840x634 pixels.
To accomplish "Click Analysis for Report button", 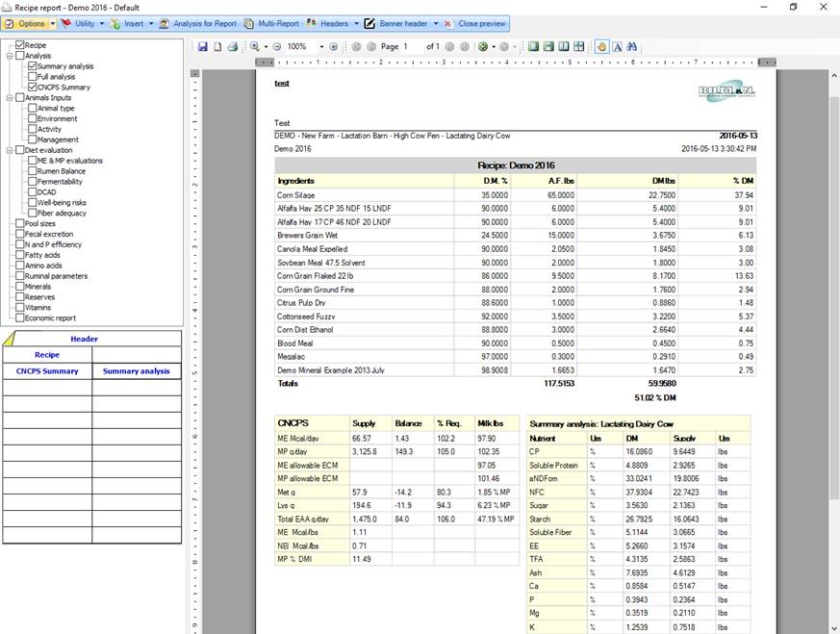I will (197, 23).
